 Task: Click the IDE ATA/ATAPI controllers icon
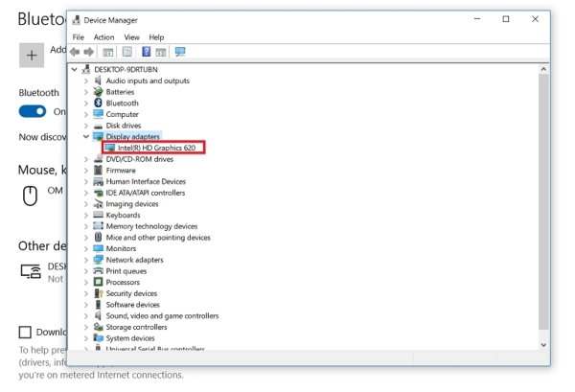[x=98, y=193]
